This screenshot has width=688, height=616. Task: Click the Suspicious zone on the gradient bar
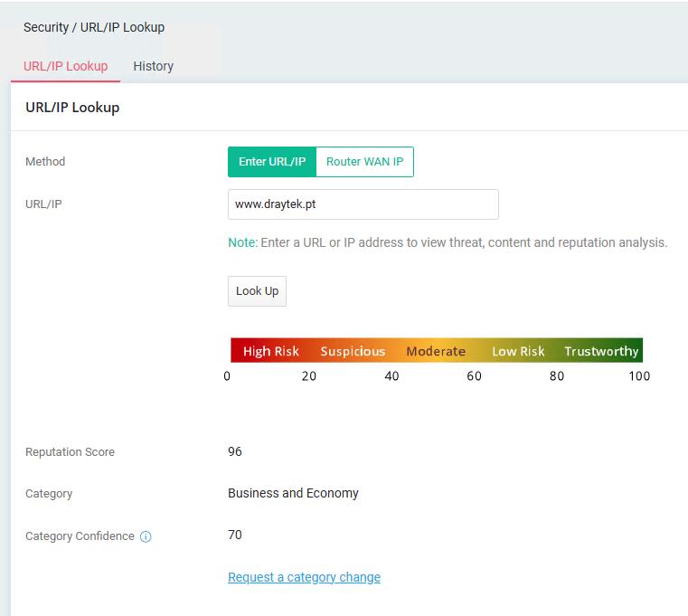pos(353,351)
